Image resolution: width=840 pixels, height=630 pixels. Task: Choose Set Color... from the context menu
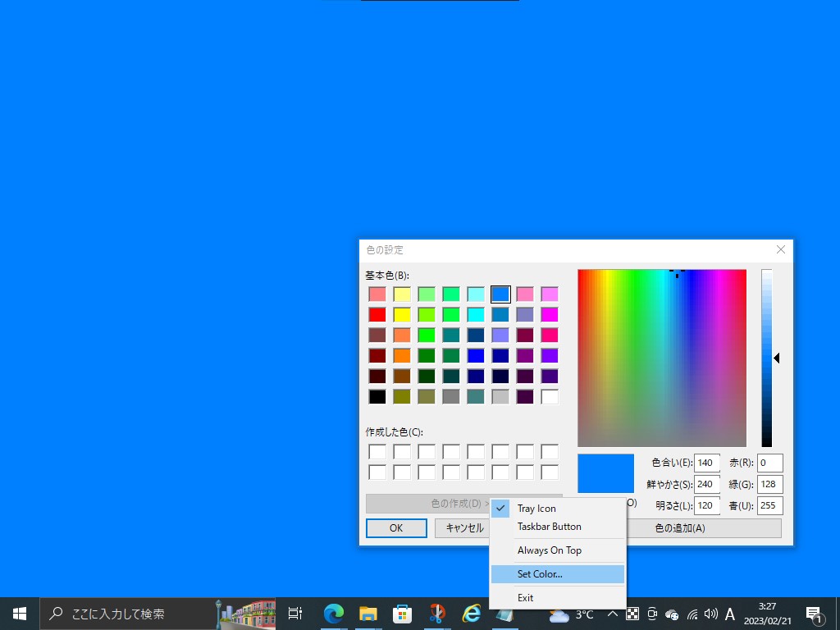(x=557, y=573)
